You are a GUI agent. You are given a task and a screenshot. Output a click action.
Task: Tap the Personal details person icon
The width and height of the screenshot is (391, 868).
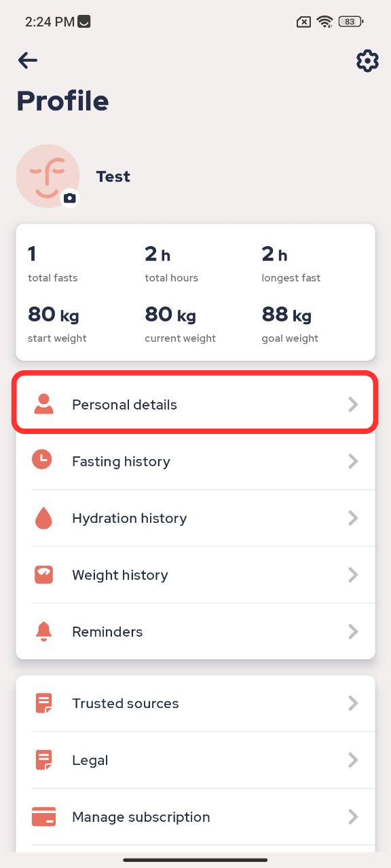pos(43,404)
